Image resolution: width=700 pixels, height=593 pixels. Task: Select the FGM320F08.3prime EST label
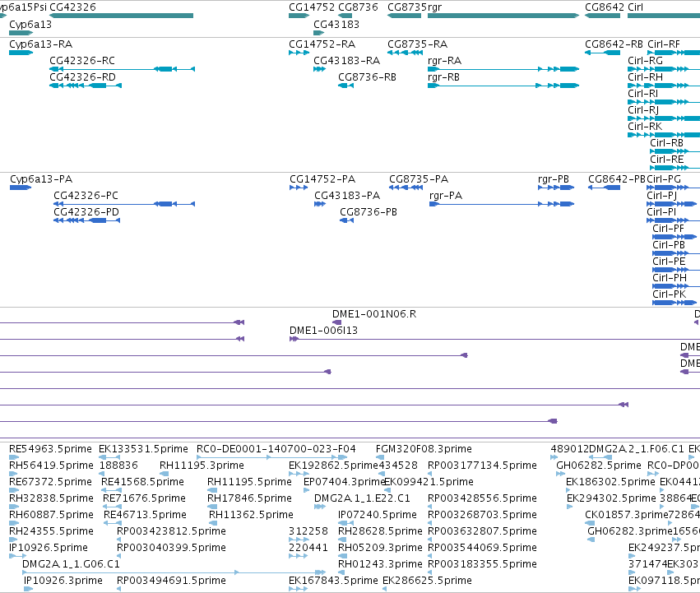click(x=424, y=449)
